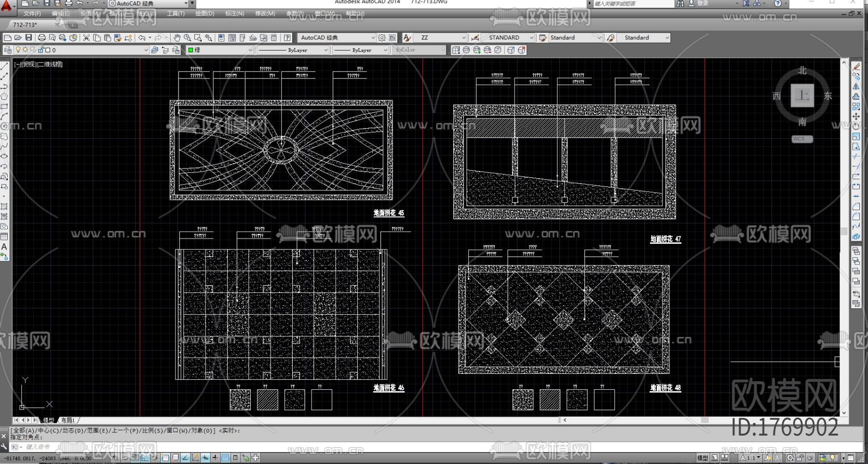Click the Save icon in the toolbar
Screen dimensions: 868x464
(29, 38)
